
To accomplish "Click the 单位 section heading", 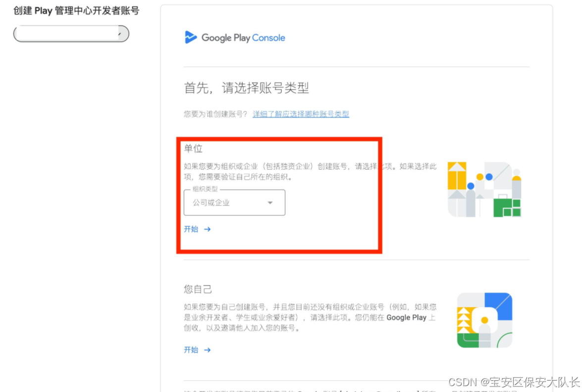I will pyautogui.click(x=193, y=148).
